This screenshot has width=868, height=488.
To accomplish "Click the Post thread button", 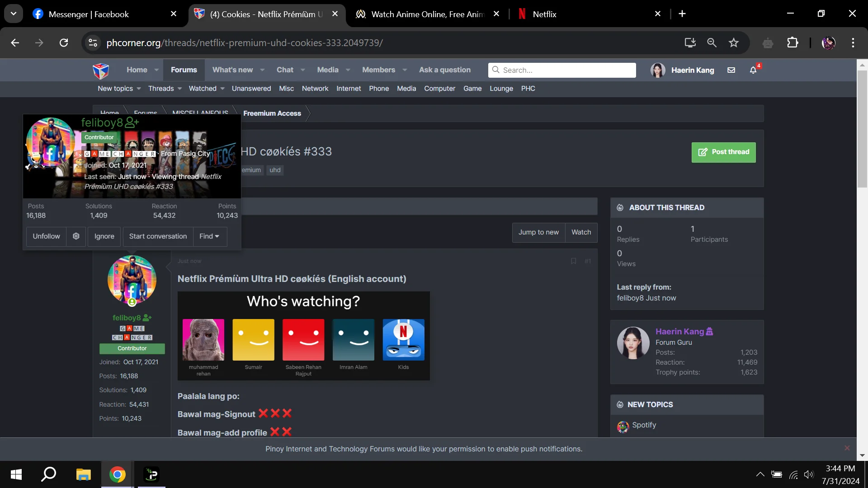I will click(723, 152).
